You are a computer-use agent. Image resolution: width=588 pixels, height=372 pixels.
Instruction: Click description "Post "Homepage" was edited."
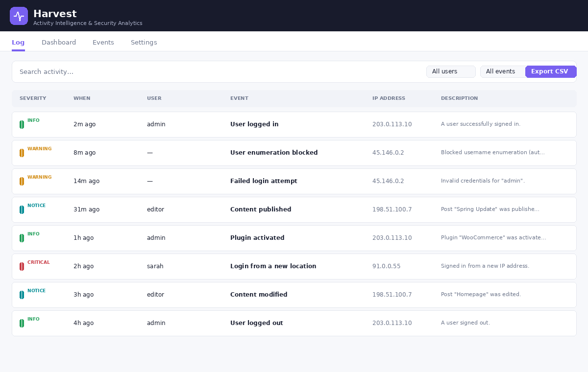click(481, 295)
